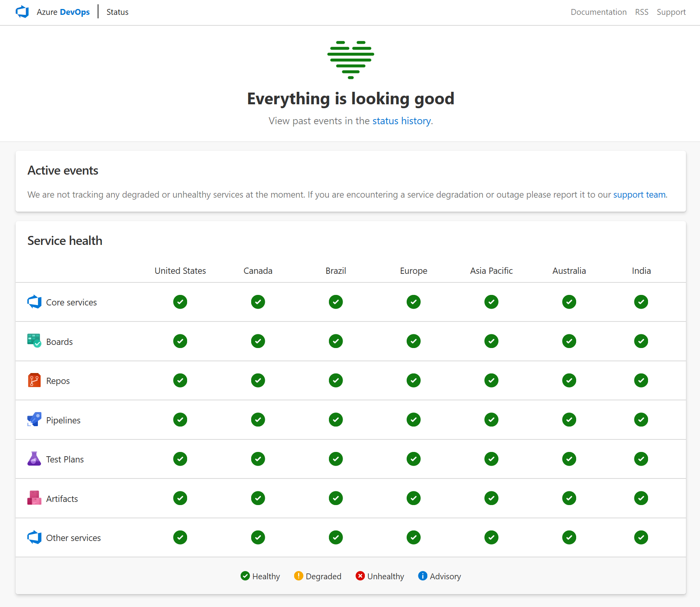This screenshot has height=607, width=700.
Task: Click the Core services icon
Action: (34, 302)
